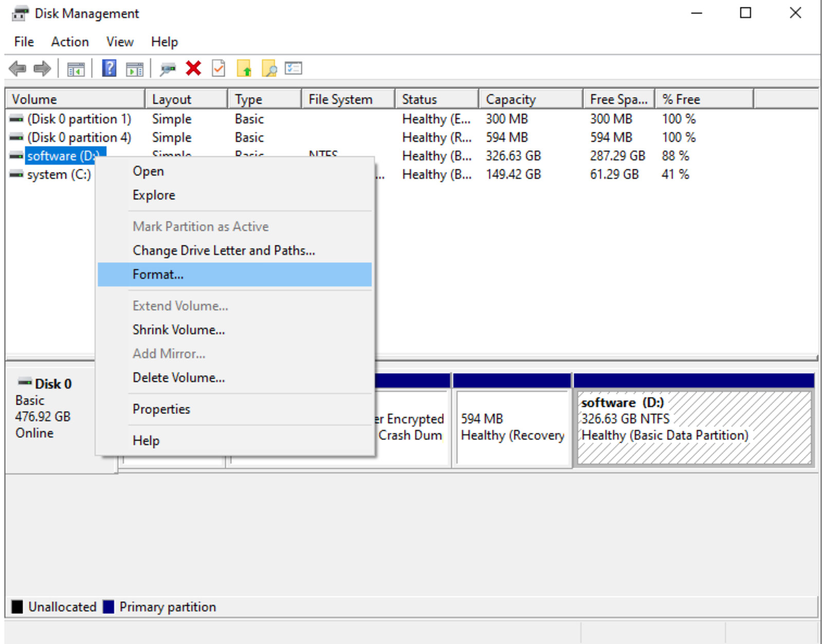Image resolution: width=823 pixels, height=644 pixels.
Task: Click the Back arrow toolbar icon
Action: click(17, 68)
